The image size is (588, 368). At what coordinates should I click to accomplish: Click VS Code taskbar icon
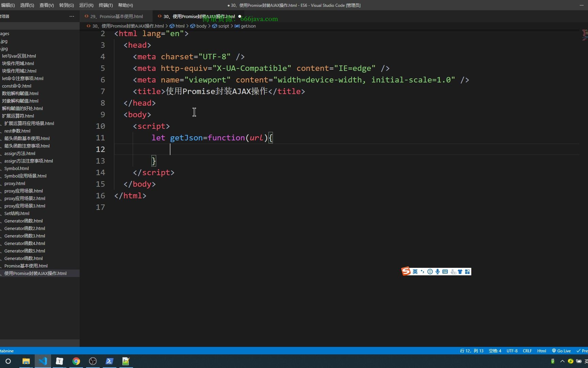[x=43, y=361]
